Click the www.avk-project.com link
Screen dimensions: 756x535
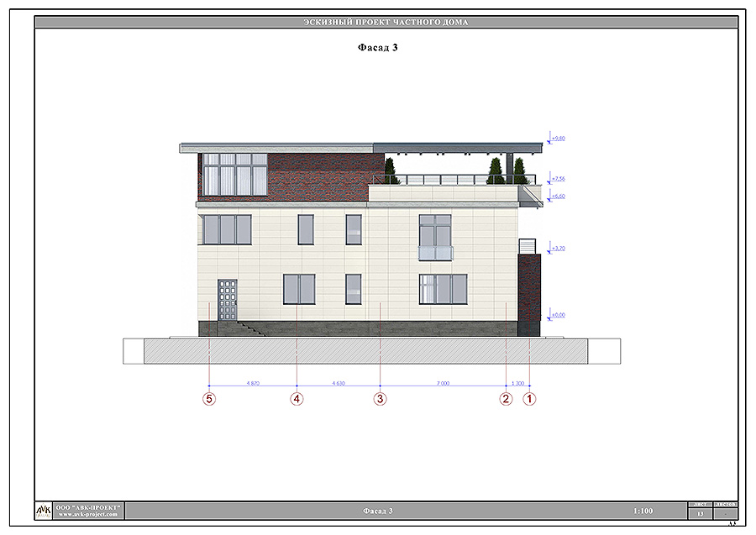click(x=87, y=514)
